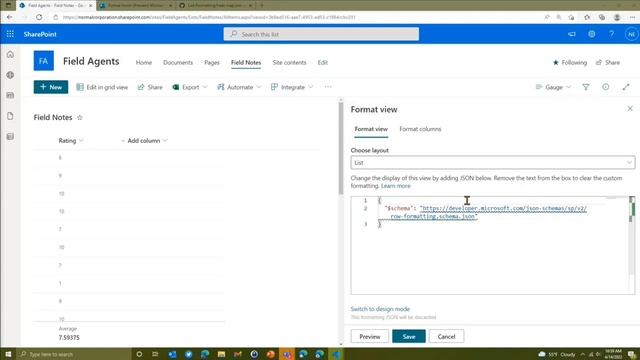Click Edit in grid view
640x360 pixels.
(x=102, y=87)
